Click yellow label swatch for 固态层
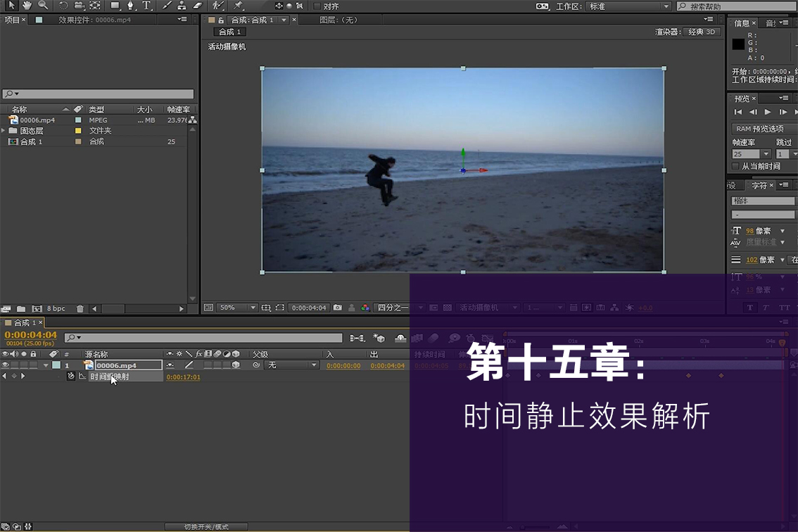 [78, 131]
